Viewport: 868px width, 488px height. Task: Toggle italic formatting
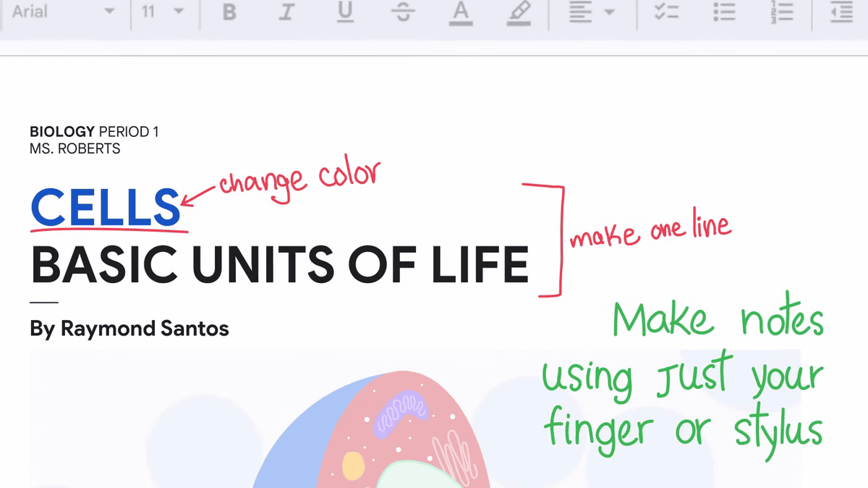click(286, 13)
